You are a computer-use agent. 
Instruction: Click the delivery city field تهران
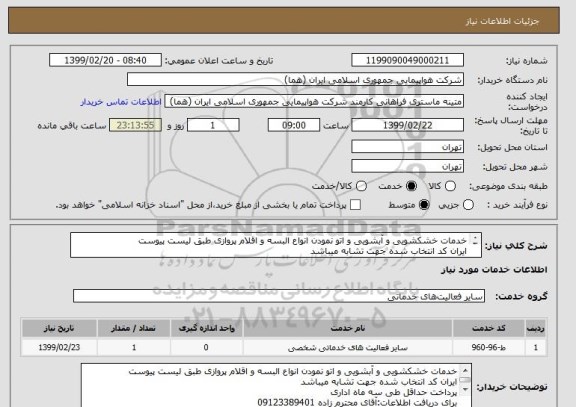coord(407,166)
